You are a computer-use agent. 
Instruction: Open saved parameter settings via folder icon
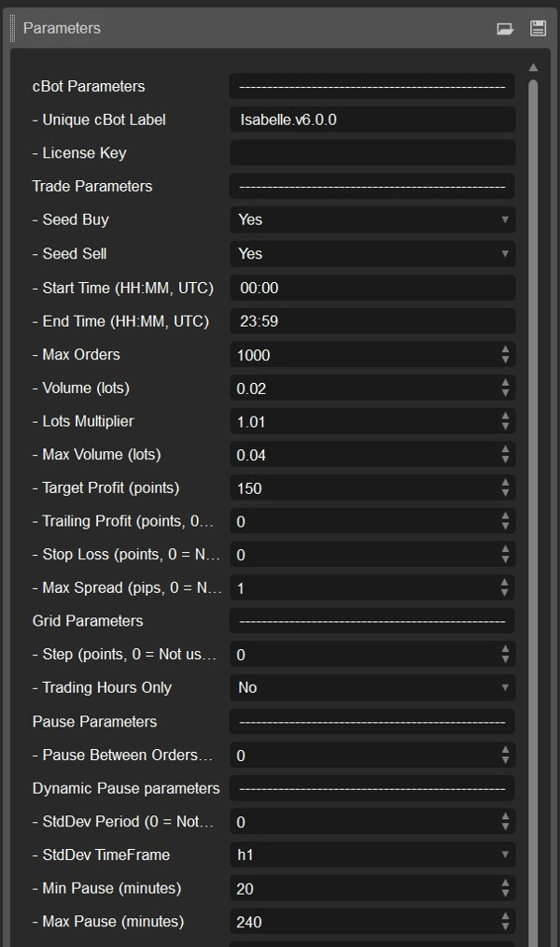pos(505,28)
